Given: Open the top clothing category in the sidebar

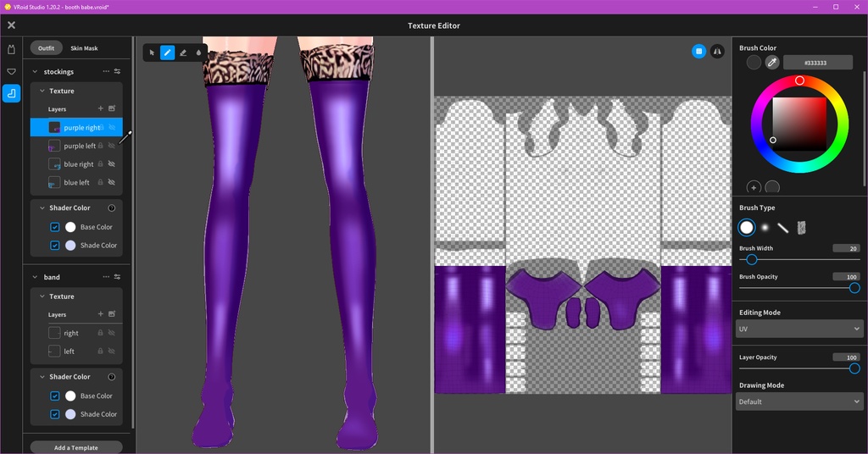Looking at the screenshot, I should (x=11, y=49).
